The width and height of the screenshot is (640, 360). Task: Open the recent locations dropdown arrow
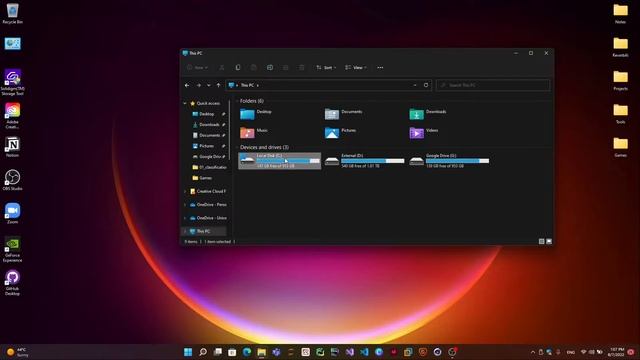pyautogui.click(x=209, y=85)
